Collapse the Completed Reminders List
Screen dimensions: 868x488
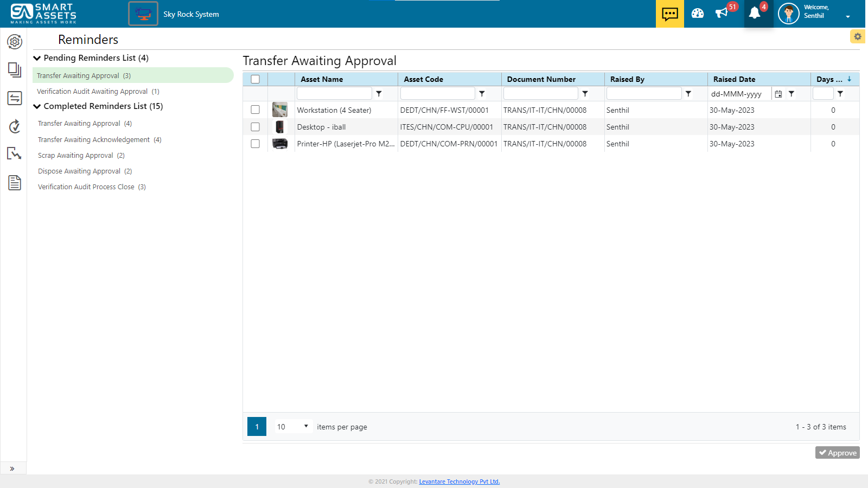pos(37,106)
